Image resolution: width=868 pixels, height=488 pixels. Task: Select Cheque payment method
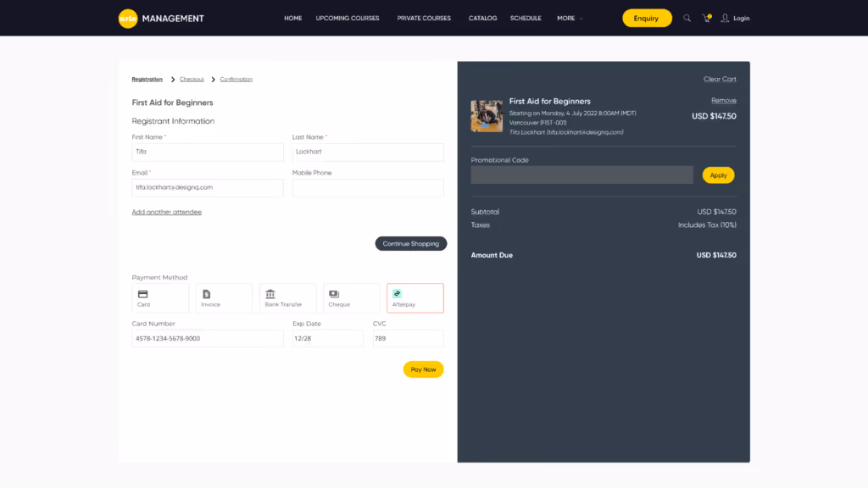[x=352, y=298]
